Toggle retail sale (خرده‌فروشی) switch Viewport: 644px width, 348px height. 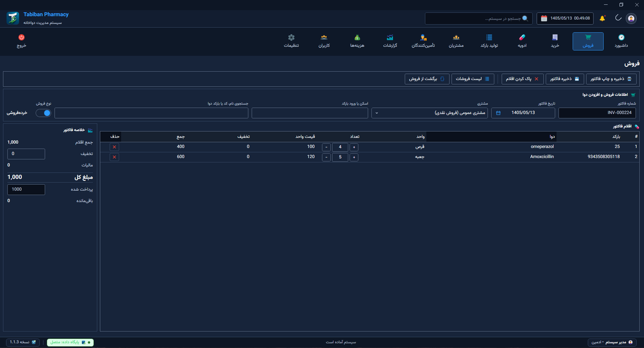pos(43,113)
